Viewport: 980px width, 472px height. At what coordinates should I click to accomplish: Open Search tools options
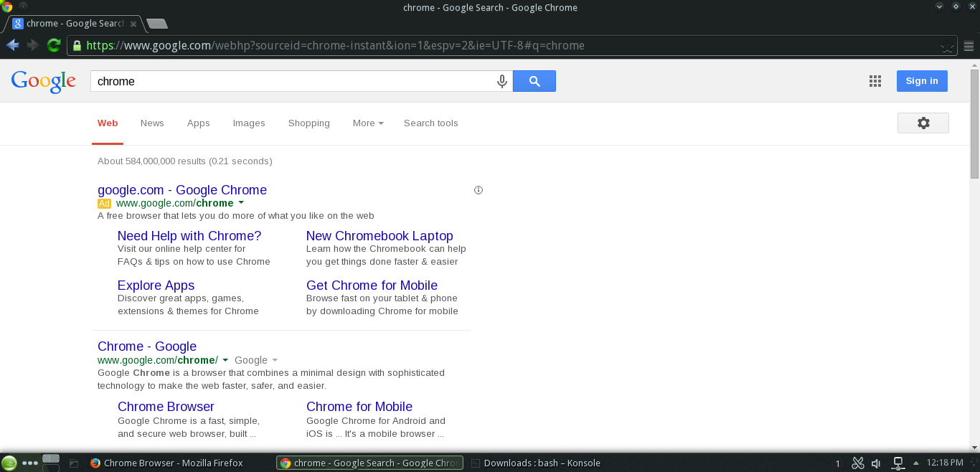[x=430, y=123]
